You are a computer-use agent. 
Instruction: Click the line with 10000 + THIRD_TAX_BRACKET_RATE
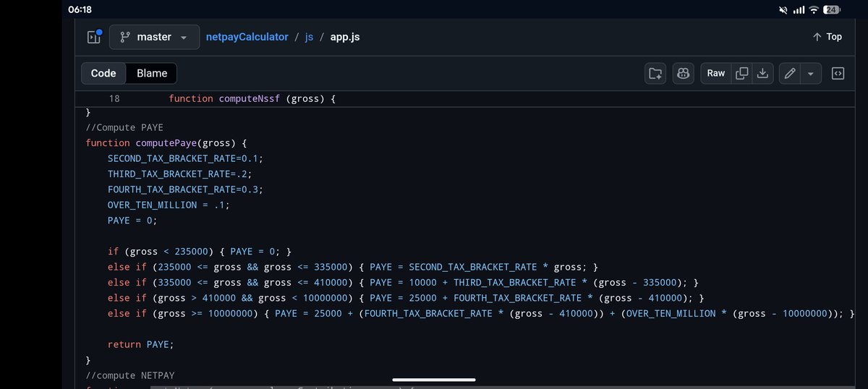[x=402, y=282]
